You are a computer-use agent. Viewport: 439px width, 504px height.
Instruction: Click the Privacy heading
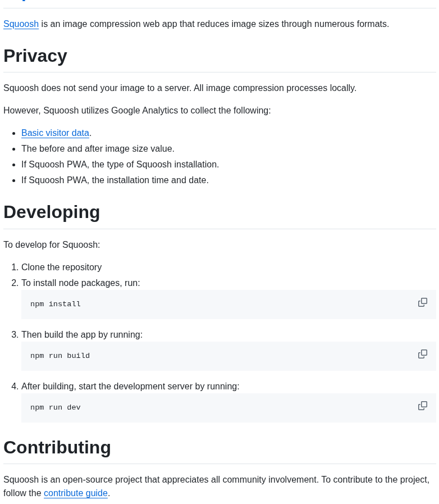click(x=35, y=56)
